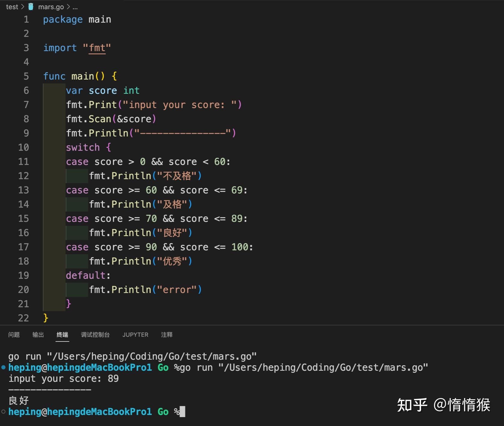
Task: Click the 'package' keyword on line 1
Action: pyautogui.click(x=63, y=20)
